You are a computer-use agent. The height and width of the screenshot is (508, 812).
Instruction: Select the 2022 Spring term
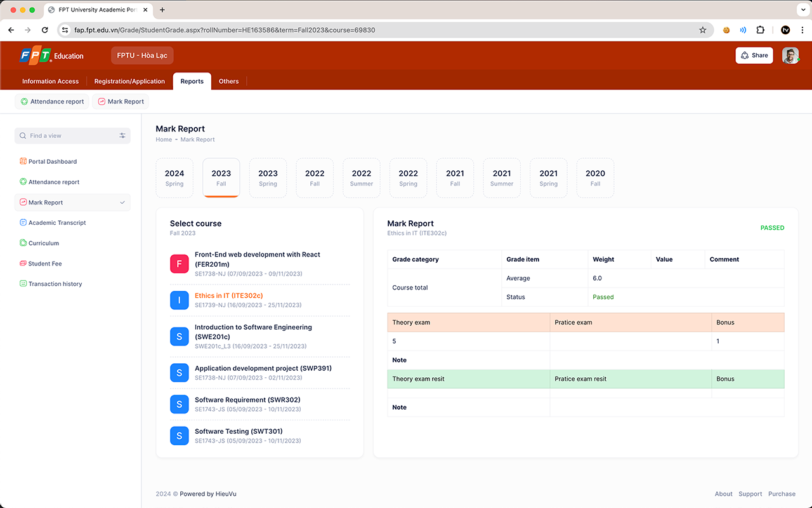tap(409, 178)
